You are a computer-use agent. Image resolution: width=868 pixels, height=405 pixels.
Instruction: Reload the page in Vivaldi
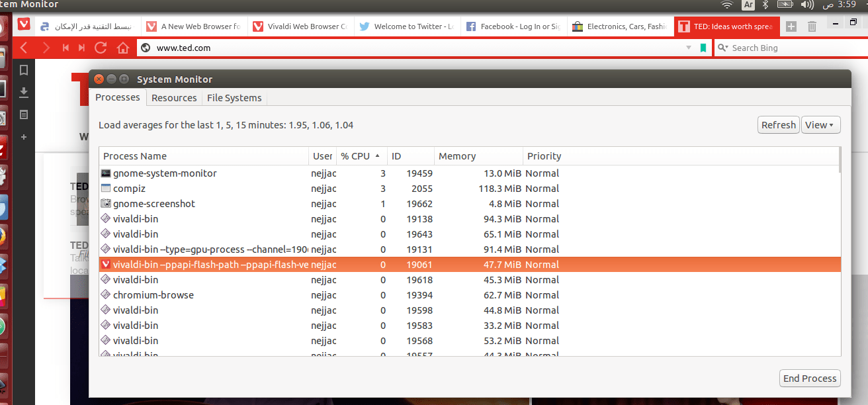click(x=101, y=48)
